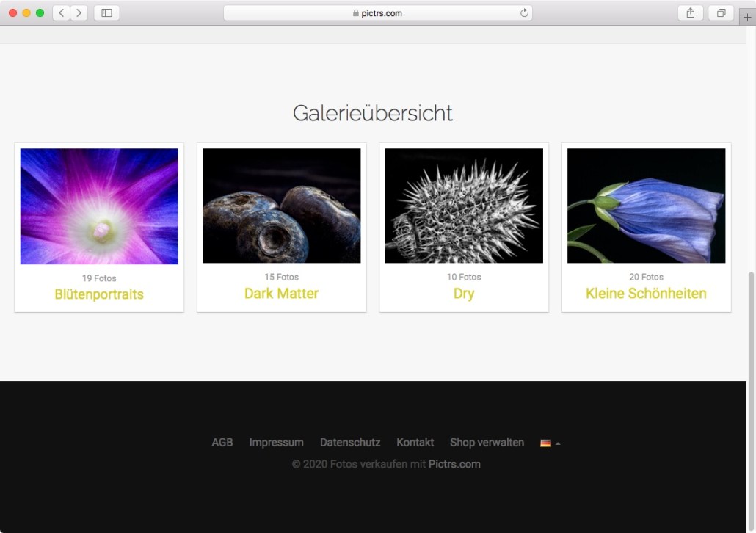Click the green fullscreen window button
The height and width of the screenshot is (533, 756).
click(40, 13)
